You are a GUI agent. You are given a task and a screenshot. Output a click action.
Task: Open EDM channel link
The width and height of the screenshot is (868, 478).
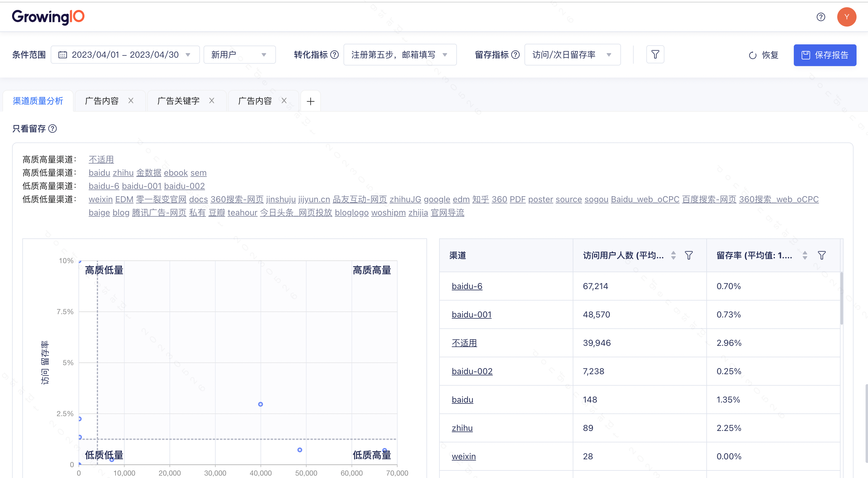pos(124,199)
